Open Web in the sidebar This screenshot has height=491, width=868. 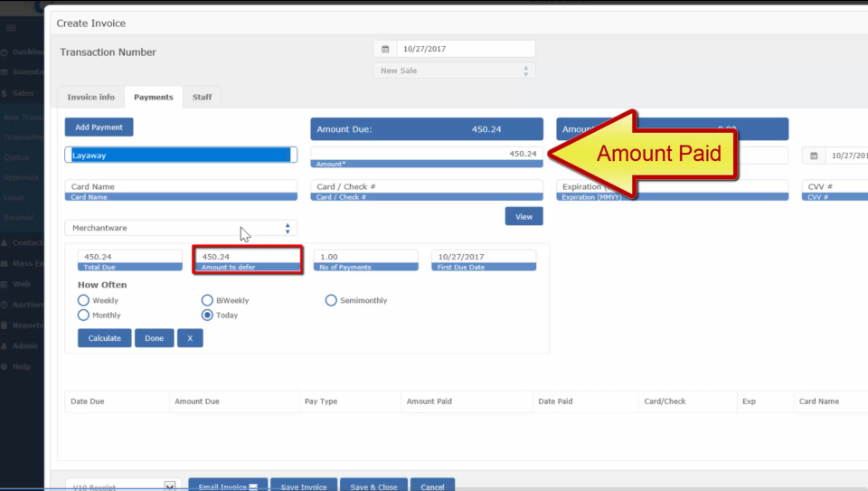[21, 284]
